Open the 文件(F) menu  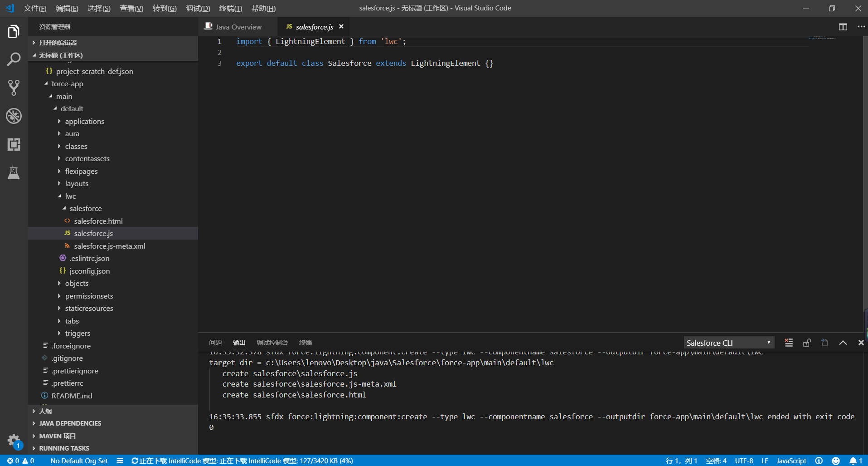35,8
